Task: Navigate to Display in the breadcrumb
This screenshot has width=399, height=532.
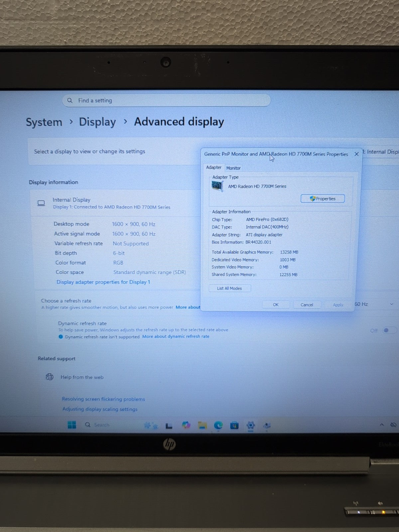Action: tap(97, 122)
